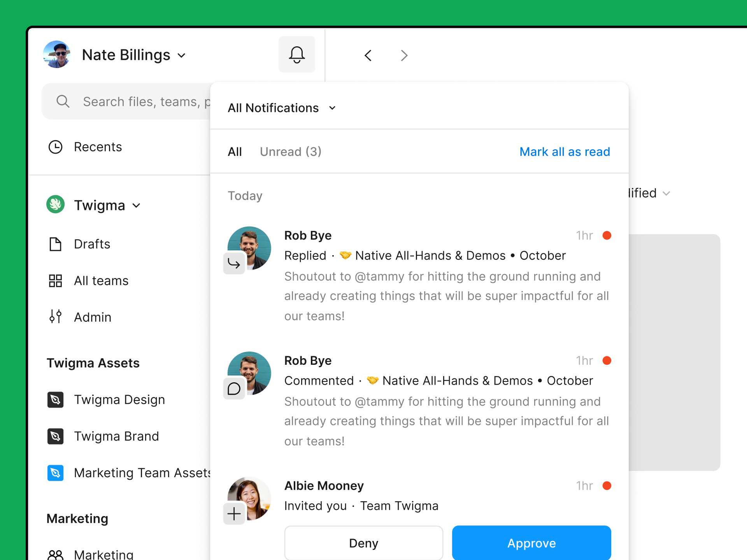Click Nate Billings profile avatar
747x560 pixels.
coord(57,55)
